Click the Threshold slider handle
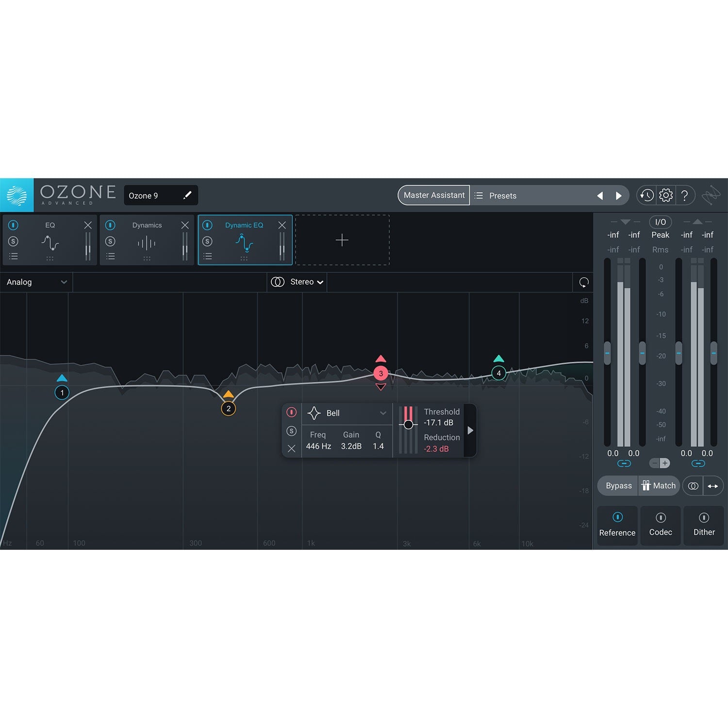Image resolution: width=728 pixels, height=728 pixels. coord(408,425)
